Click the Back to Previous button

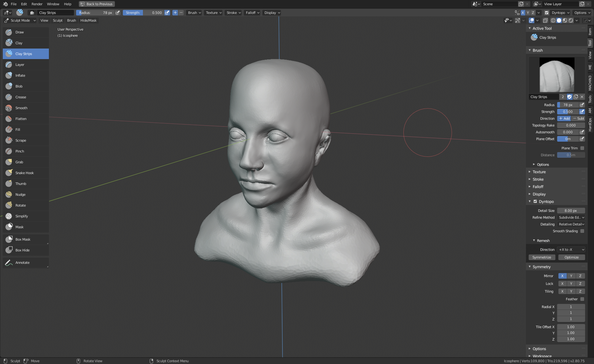(97, 4)
